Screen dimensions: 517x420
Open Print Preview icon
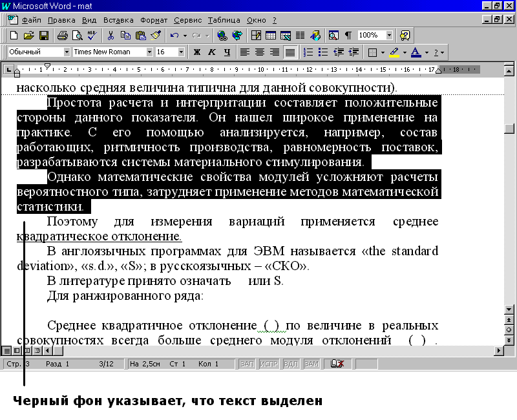point(78,36)
